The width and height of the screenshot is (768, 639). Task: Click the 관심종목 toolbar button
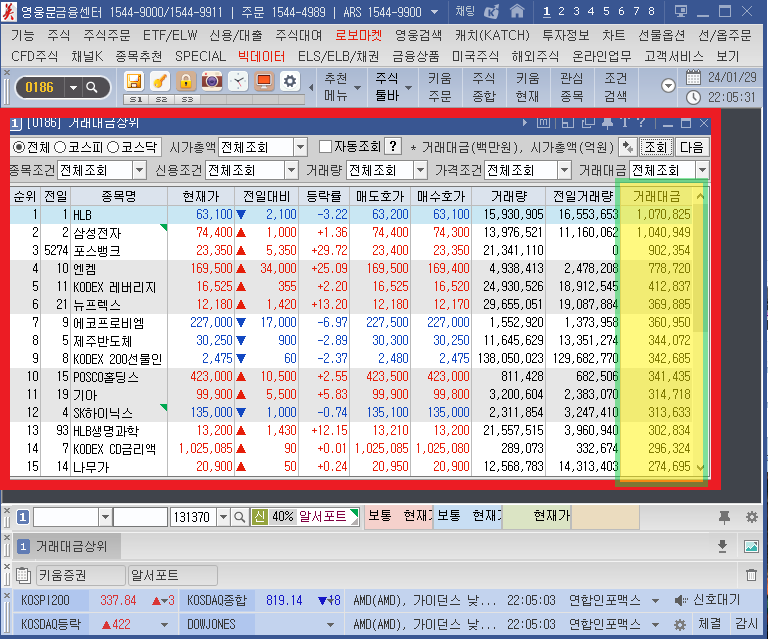(572, 87)
